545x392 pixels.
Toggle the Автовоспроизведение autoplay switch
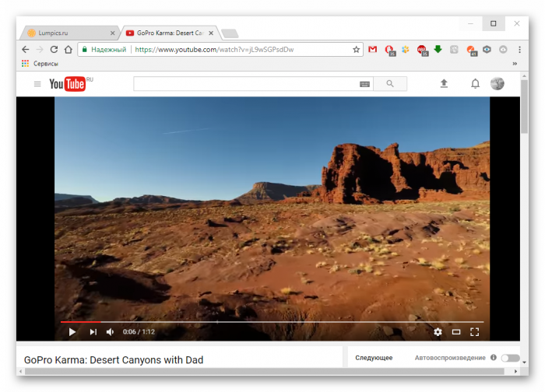pos(510,358)
